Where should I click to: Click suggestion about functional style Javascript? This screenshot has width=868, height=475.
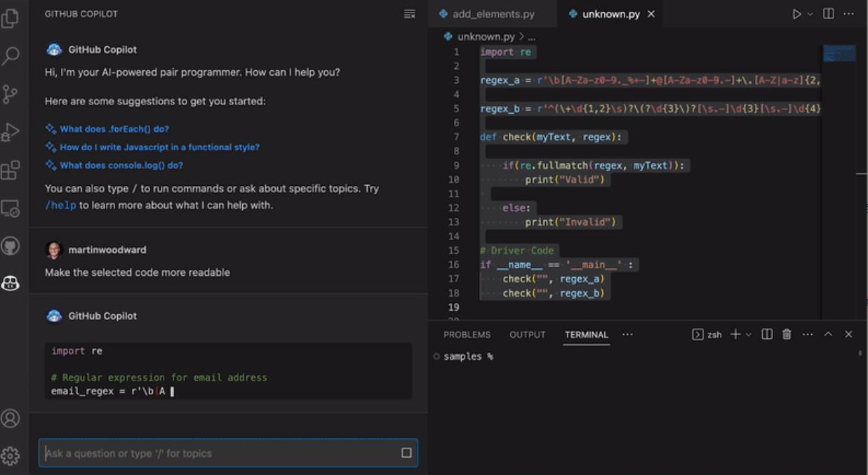tap(160, 147)
